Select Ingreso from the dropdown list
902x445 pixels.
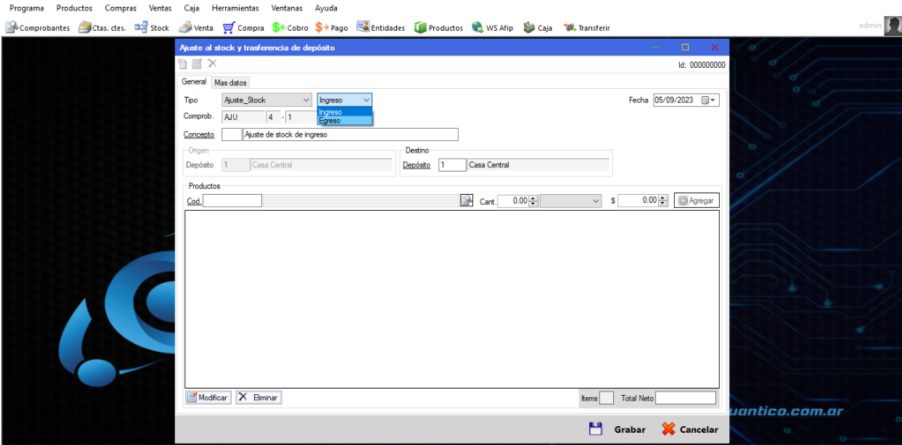click(345, 112)
